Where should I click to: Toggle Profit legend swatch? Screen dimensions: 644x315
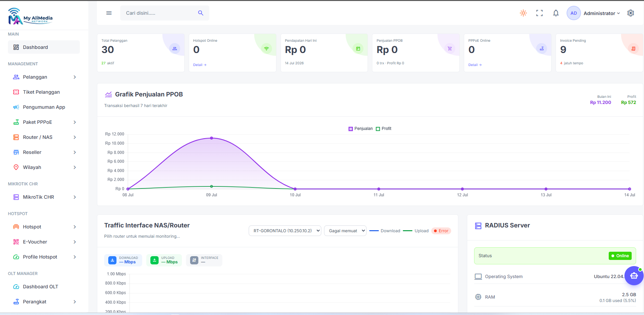pyautogui.click(x=378, y=129)
